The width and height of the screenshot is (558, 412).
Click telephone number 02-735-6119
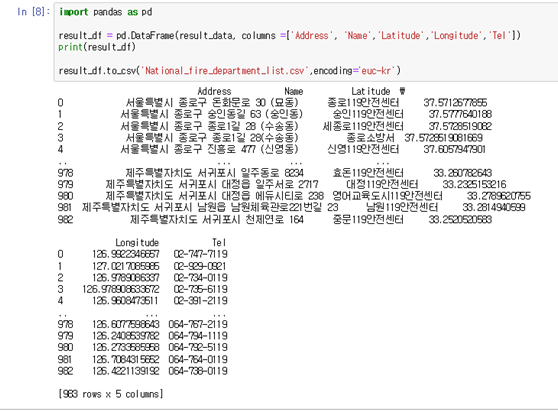click(201, 289)
